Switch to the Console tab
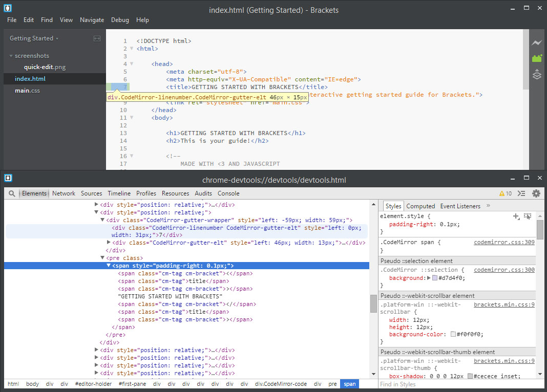The height and width of the screenshot is (392, 547). (x=228, y=193)
